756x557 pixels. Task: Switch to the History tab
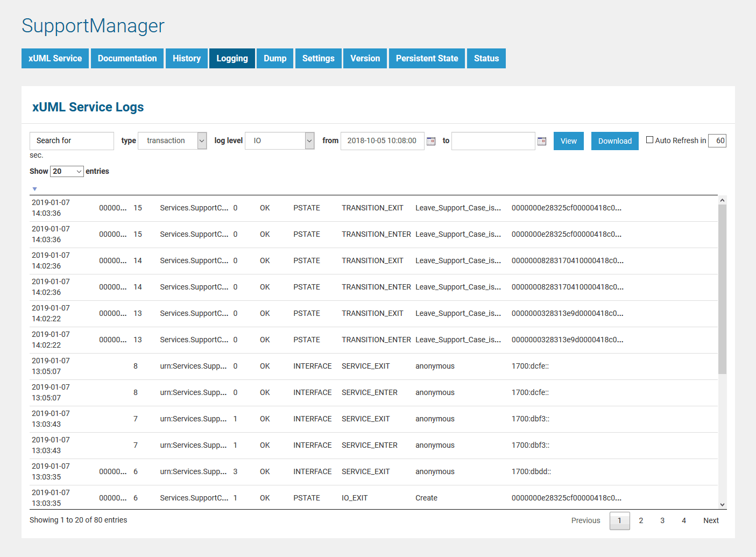point(186,58)
